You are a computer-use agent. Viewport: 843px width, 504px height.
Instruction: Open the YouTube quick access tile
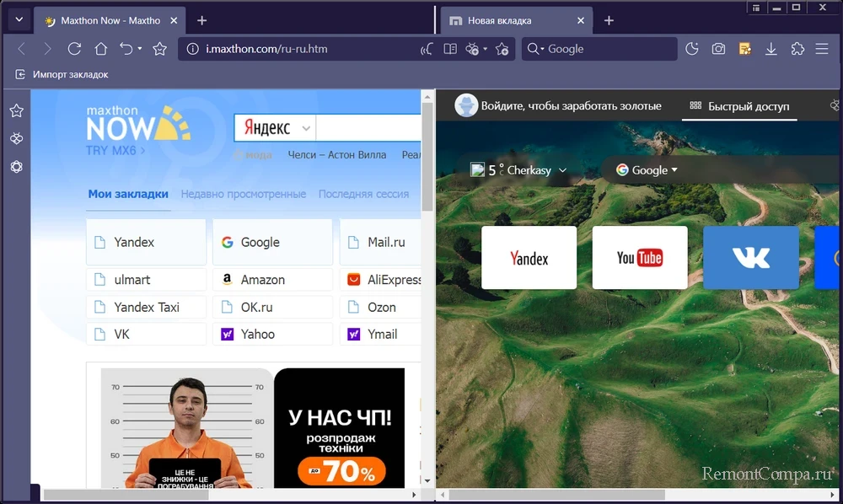point(640,257)
